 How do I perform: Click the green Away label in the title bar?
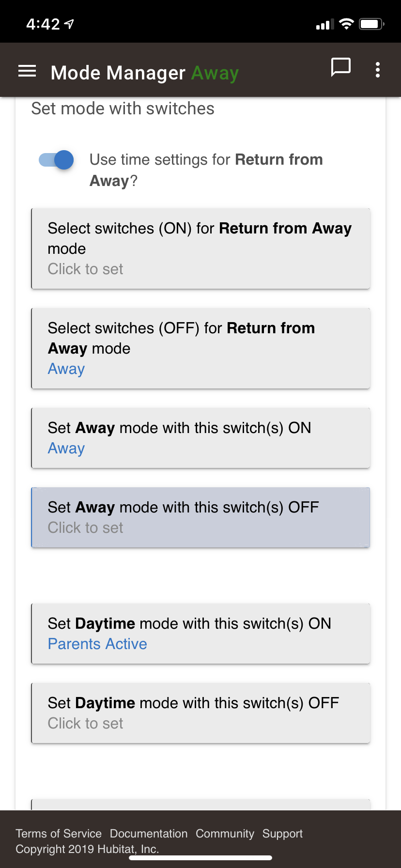click(215, 73)
